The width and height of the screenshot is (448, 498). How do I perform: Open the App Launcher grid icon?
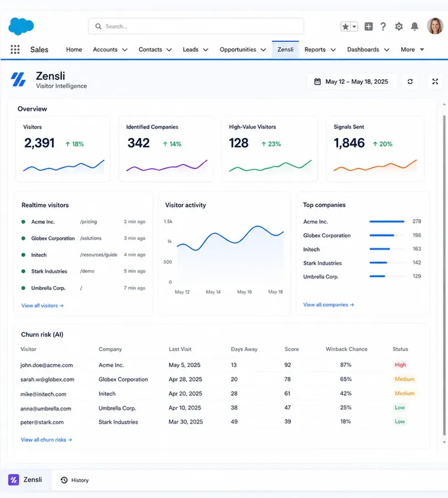click(x=15, y=49)
